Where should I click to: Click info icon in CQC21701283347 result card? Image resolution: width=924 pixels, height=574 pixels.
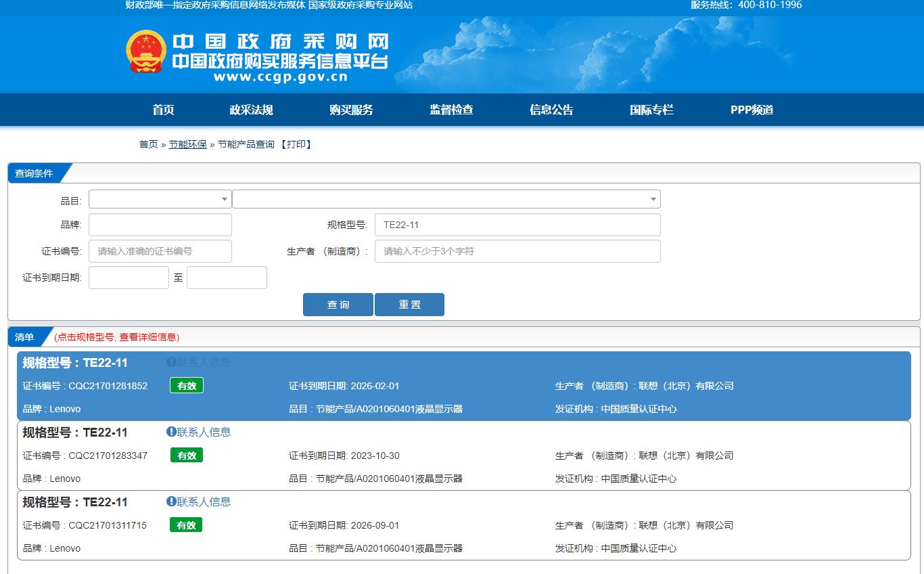[x=171, y=432]
